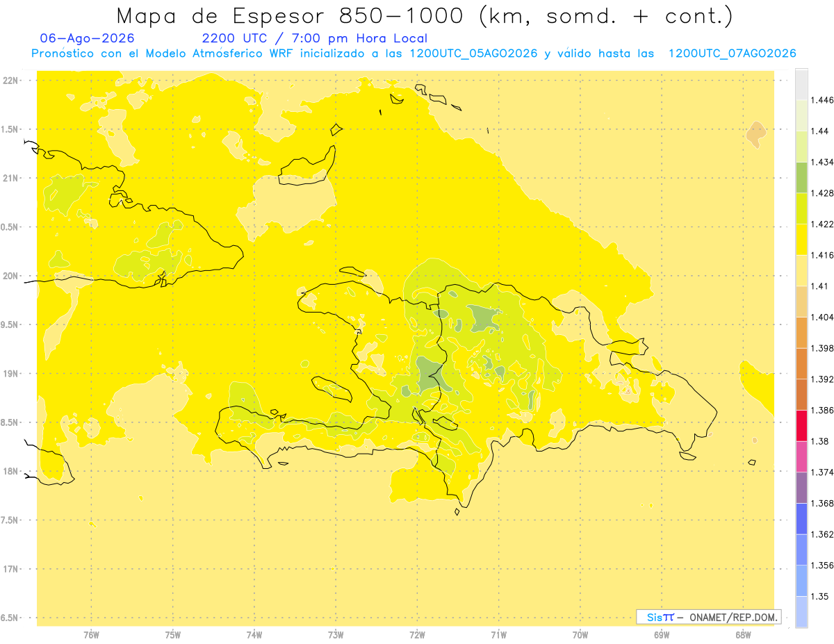834x644 pixels.
Task: Select the pink colorbar swatch between 1.374 and 1.38
Action: [x=801, y=457]
